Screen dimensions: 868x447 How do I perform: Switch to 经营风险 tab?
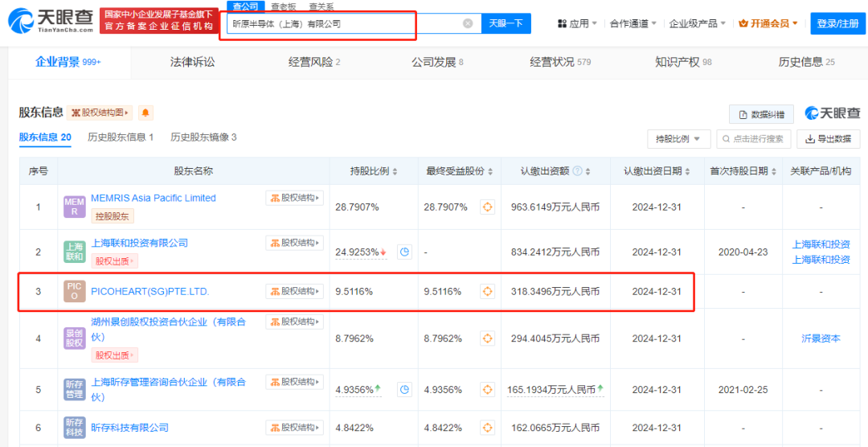(x=314, y=62)
